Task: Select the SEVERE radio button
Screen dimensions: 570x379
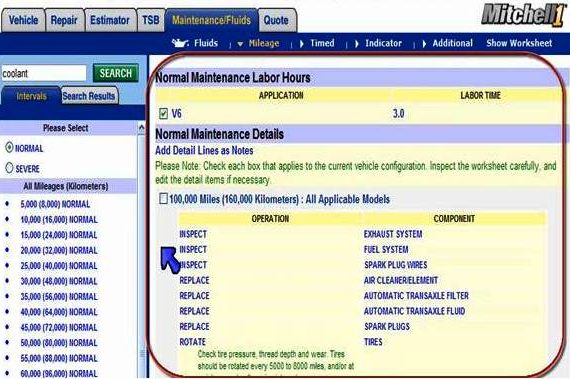Action: (9, 168)
